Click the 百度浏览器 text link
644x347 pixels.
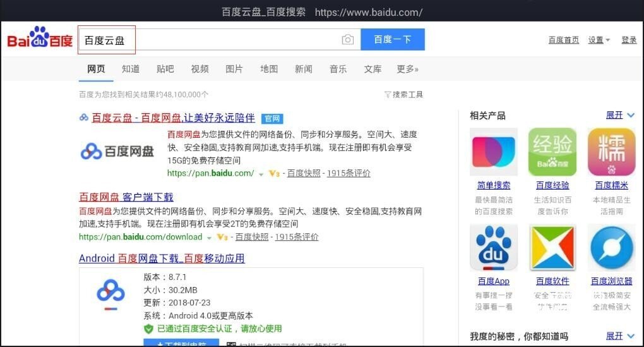click(x=612, y=281)
